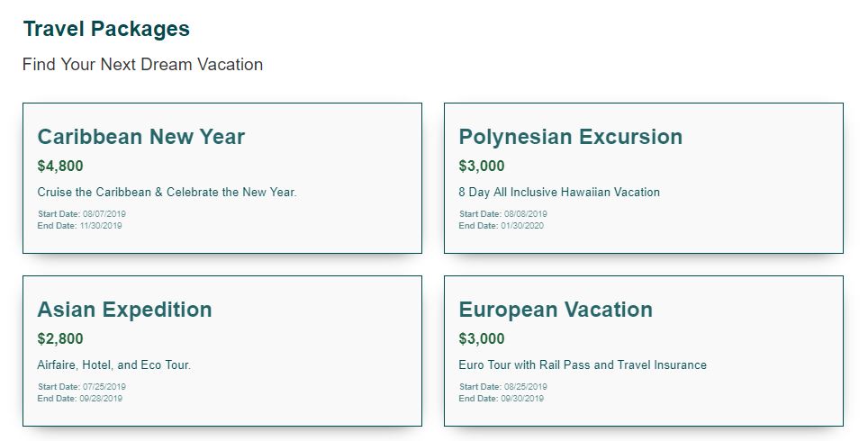The image size is (868, 441).
Task: Click the Airfaire, Hotel, and Eco Tour text
Action: pos(114,365)
